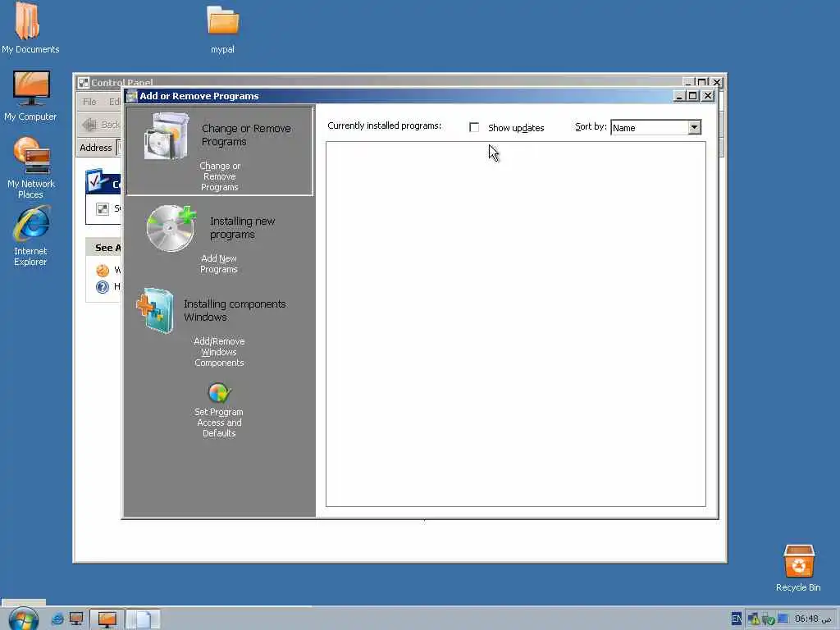The image size is (840, 630).
Task: Launch Internet Explorer from desktop
Action: coord(31,223)
